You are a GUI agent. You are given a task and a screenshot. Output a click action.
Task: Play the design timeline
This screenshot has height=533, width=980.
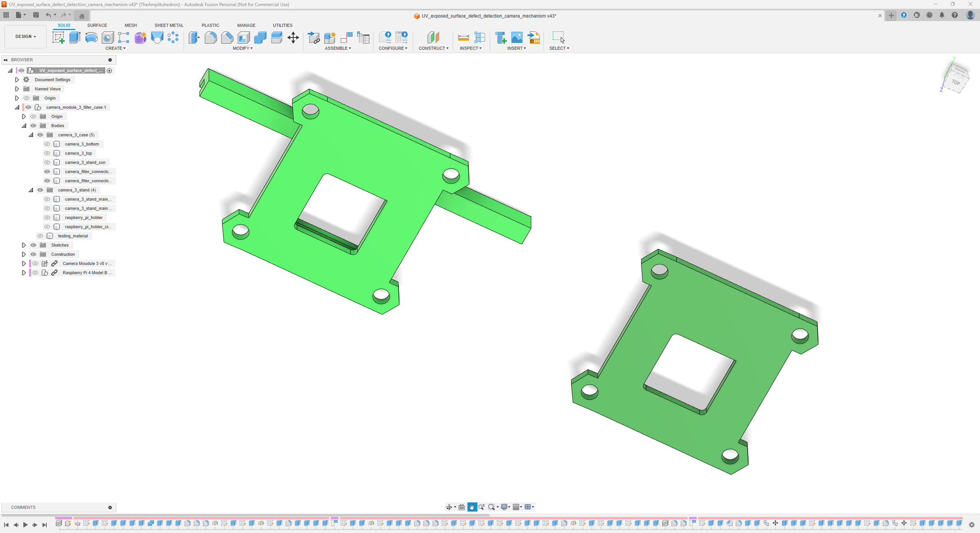point(25,525)
